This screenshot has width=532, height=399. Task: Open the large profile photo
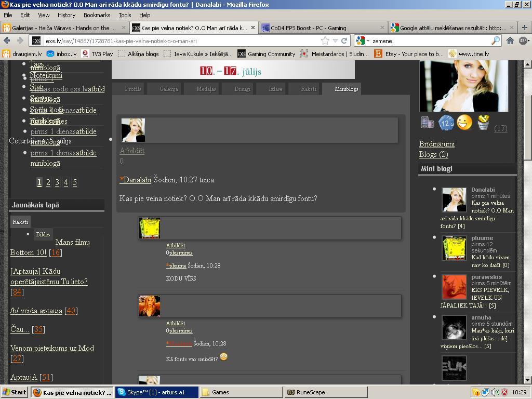[x=464, y=86]
